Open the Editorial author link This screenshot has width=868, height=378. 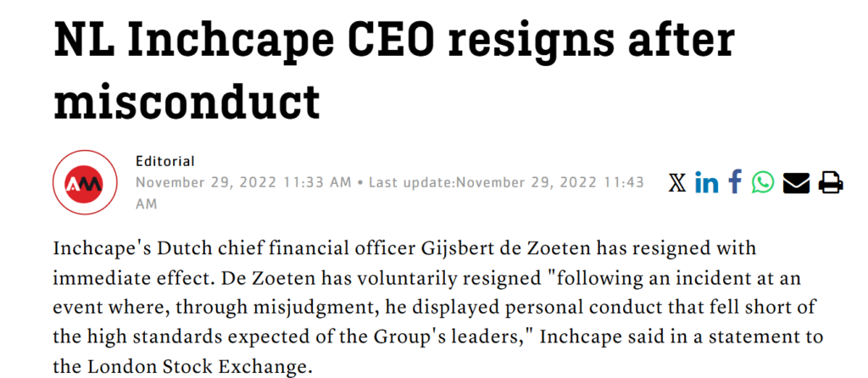165,161
